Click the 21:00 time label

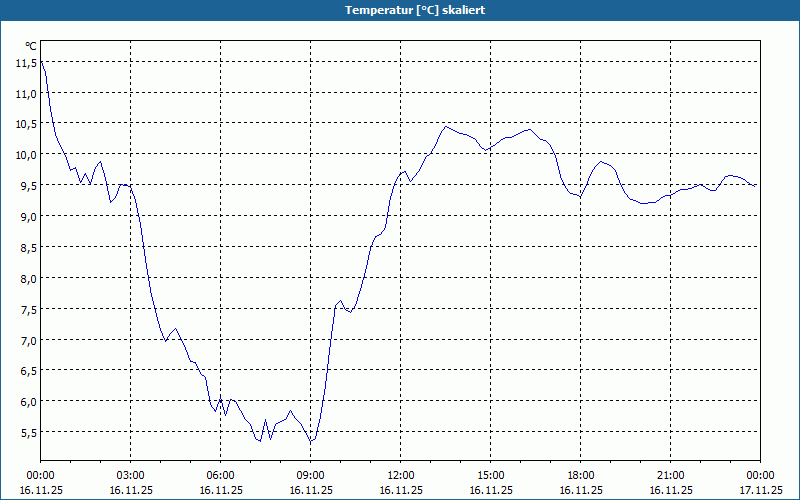670,476
